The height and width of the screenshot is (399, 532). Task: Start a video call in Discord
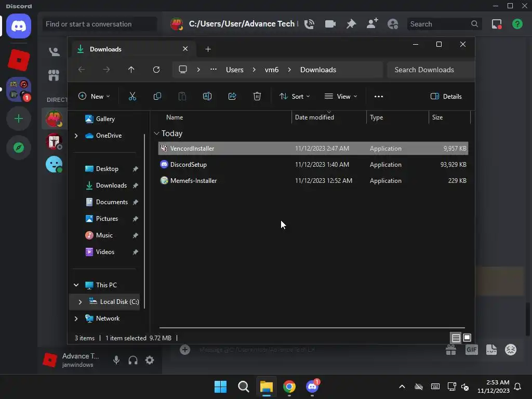pyautogui.click(x=330, y=24)
